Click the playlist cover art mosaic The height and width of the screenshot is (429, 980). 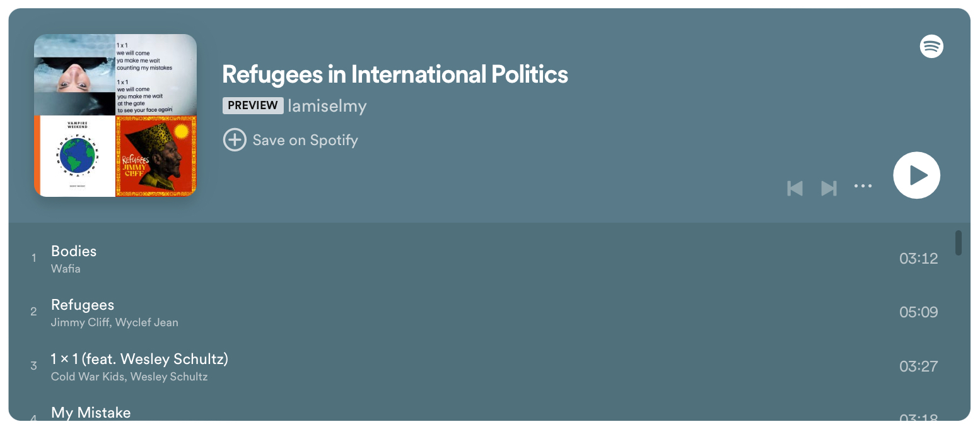pyautogui.click(x=115, y=115)
